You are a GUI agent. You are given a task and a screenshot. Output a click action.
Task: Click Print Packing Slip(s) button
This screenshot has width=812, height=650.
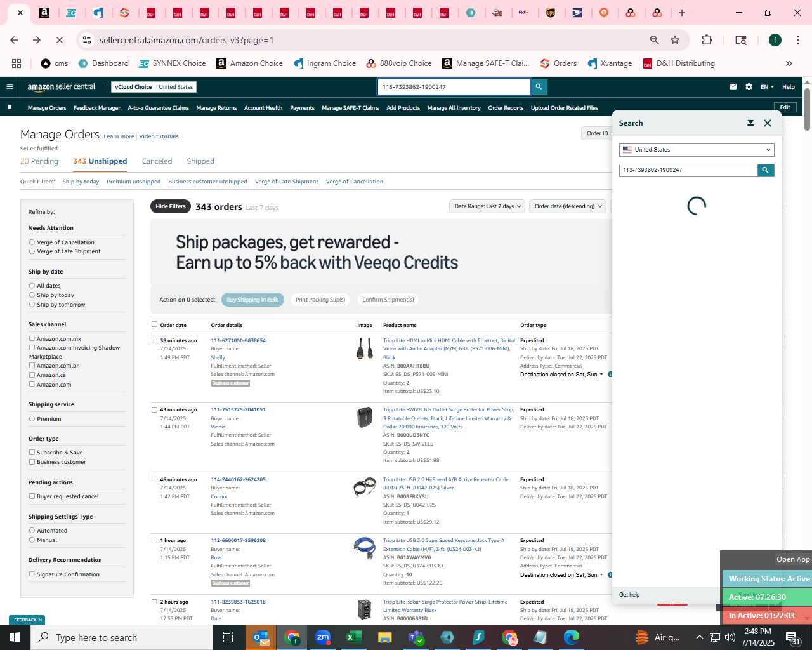pos(320,300)
